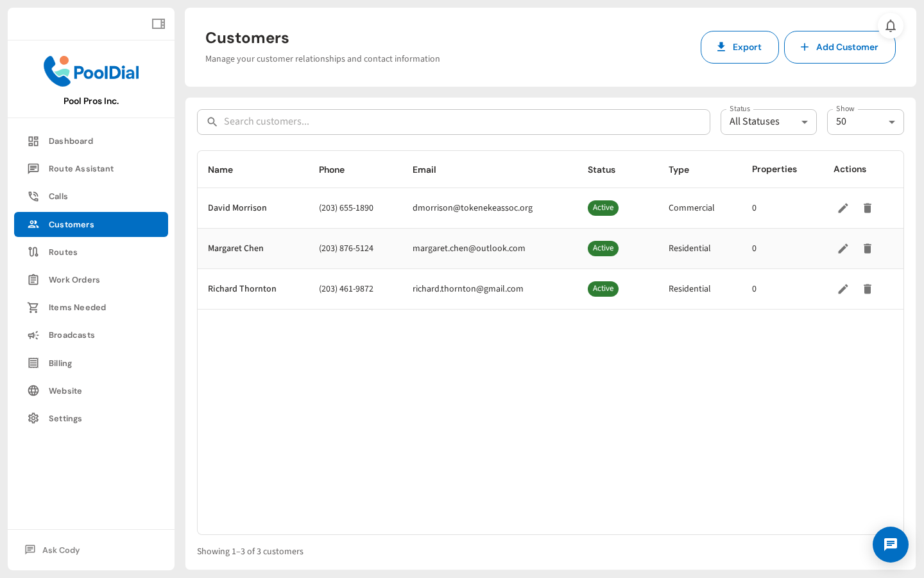
Task: Open the Ask Cody chat bubble
Action: (x=891, y=545)
